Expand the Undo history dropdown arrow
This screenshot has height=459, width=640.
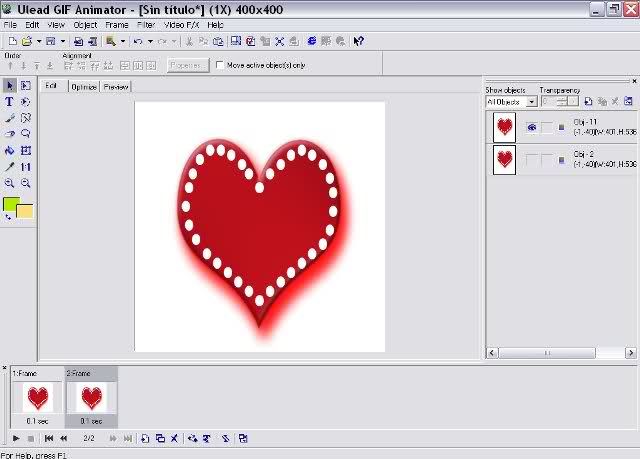tap(150, 41)
